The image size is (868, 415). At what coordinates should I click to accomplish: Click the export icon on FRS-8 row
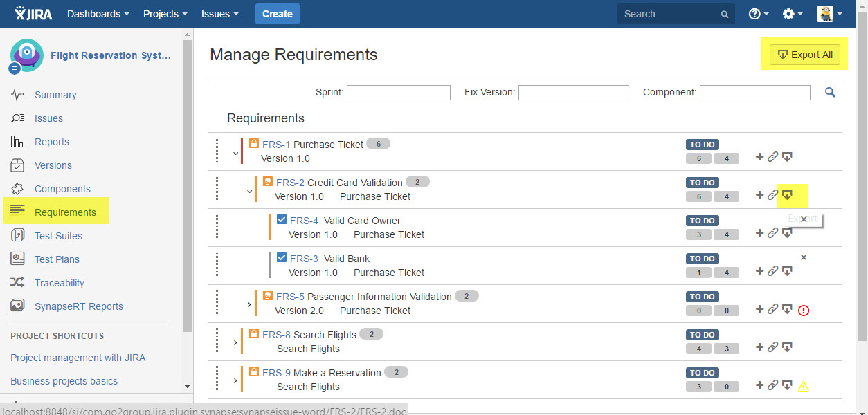click(787, 347)
